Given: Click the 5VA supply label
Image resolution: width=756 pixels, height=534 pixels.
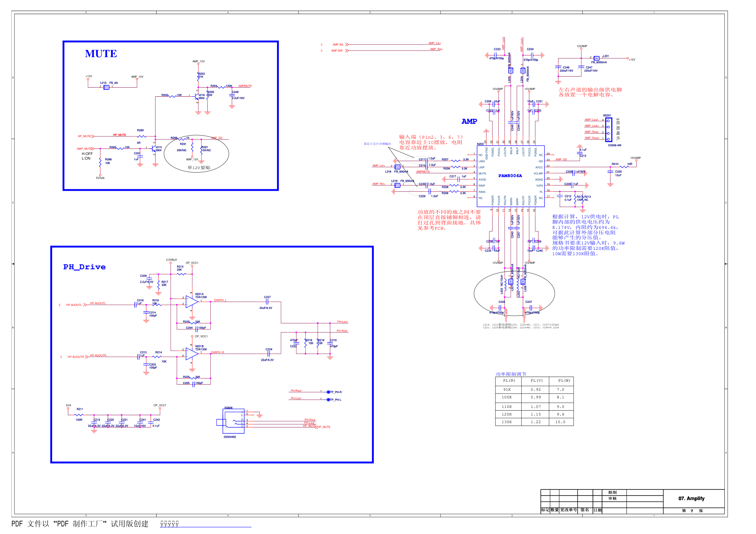Looking at the screenshot, I should coord(68,405).
